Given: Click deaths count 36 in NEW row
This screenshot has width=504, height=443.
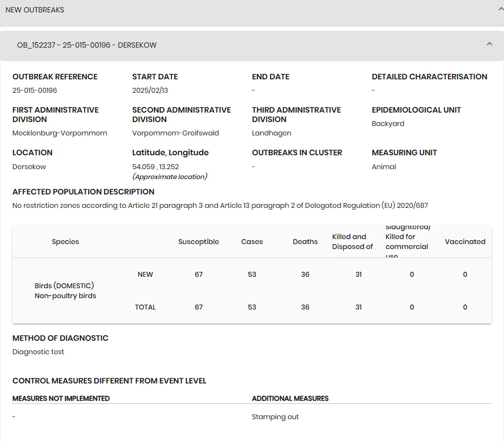Looking at the screenshot, I should 305,274.
